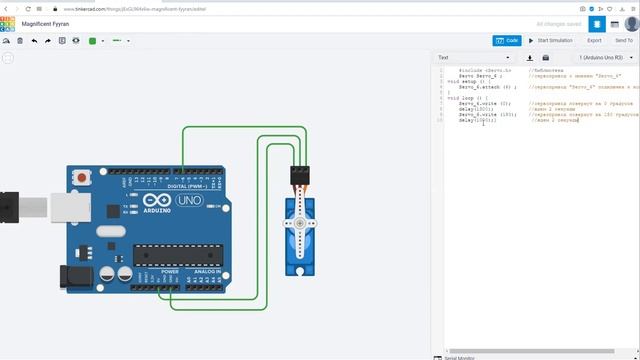Toggle the Code panel button
This screenshot has height=360, width=640.
click(507, 40)
